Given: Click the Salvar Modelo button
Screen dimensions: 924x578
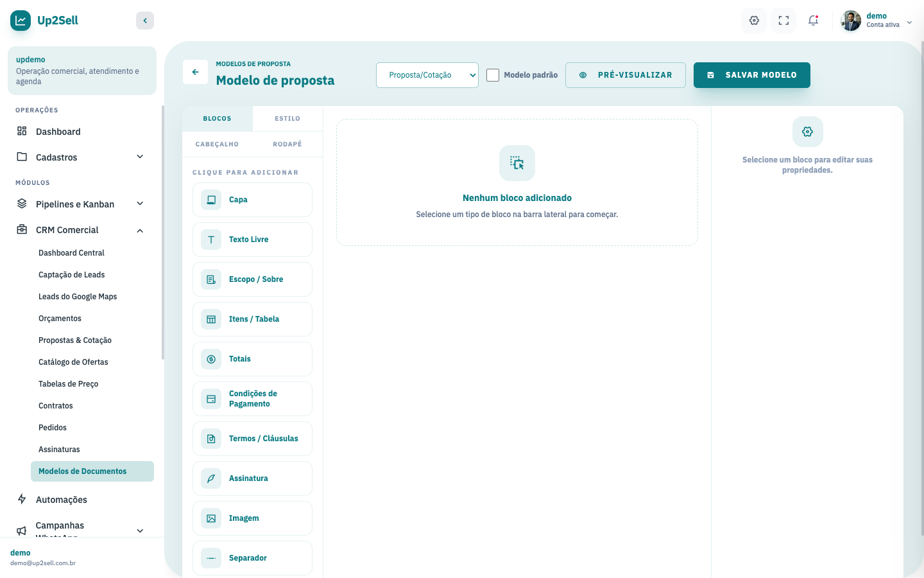Looking at the screenshot, I should click(x=752, y=75).
